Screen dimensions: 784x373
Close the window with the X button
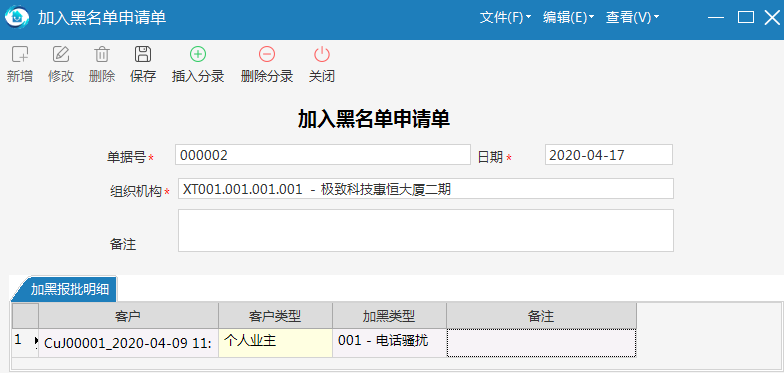(772, 18)
